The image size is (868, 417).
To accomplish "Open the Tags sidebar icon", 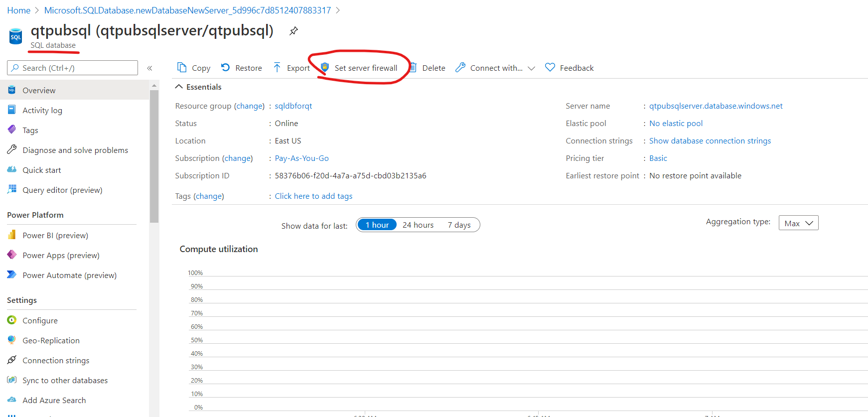I will (x=12, y=130).
